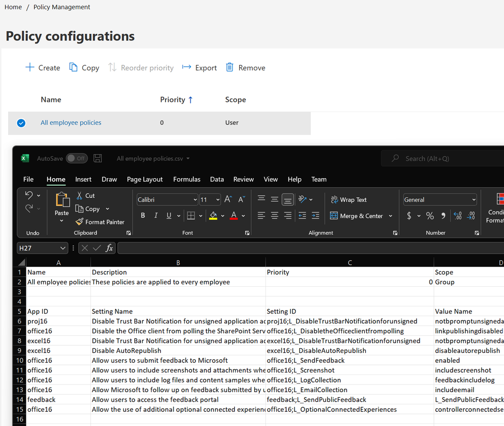This screenshot has height=426, width=504.
Task: Switch to the Review tab
Action: 243,179
